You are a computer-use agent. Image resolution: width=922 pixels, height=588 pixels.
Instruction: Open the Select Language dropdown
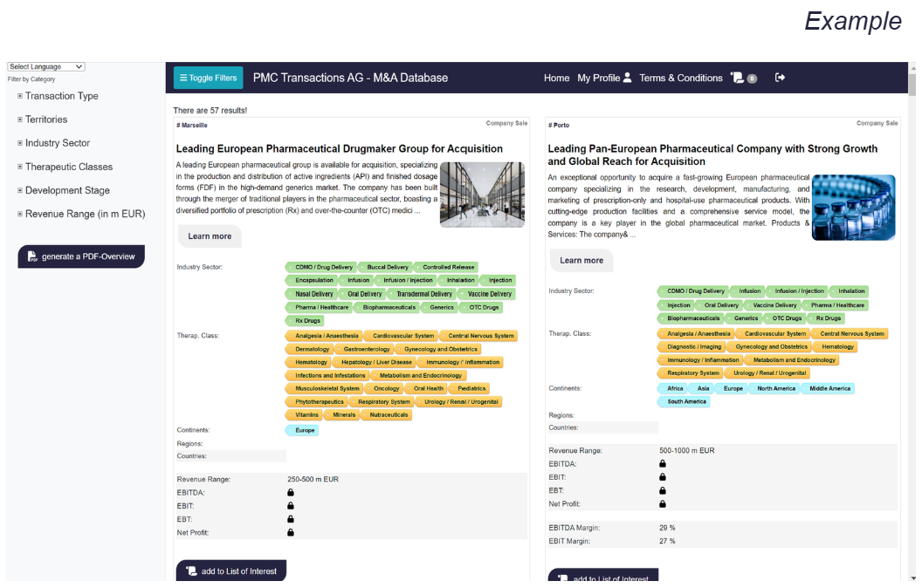[x=45, y=66]
